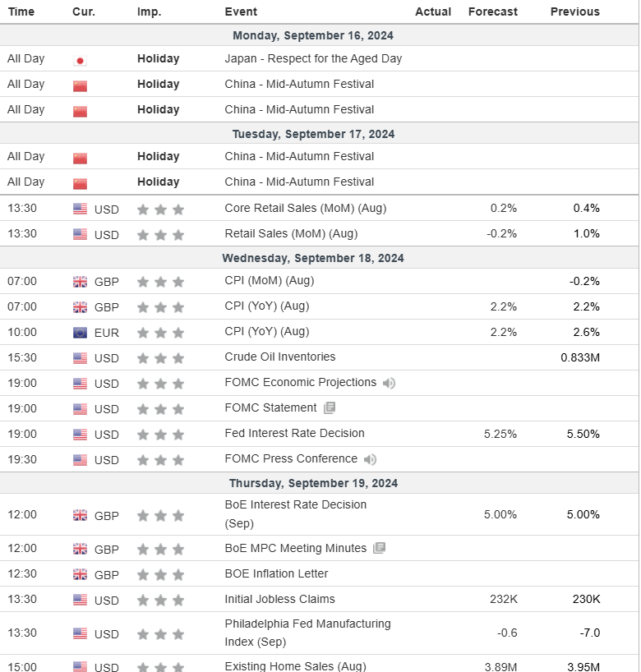Open the Philadelphia Fed Manufacturing Index event
This screenshot has width=641, height=672.
[307, 633]
